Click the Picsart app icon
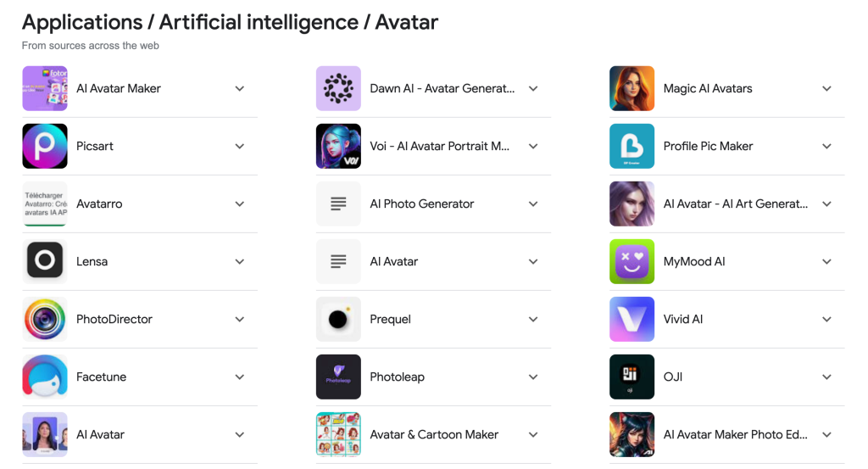Screen dimensions: 868x469 click(x=45, y=146)
